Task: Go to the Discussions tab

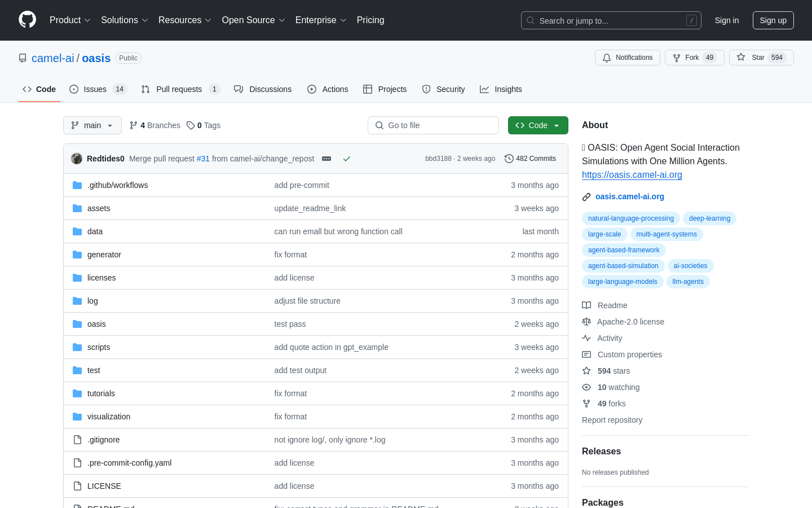Action: (263, 89)
